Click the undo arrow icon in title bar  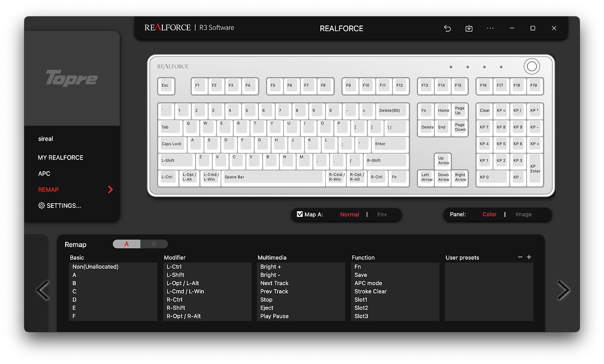(447, 28)
